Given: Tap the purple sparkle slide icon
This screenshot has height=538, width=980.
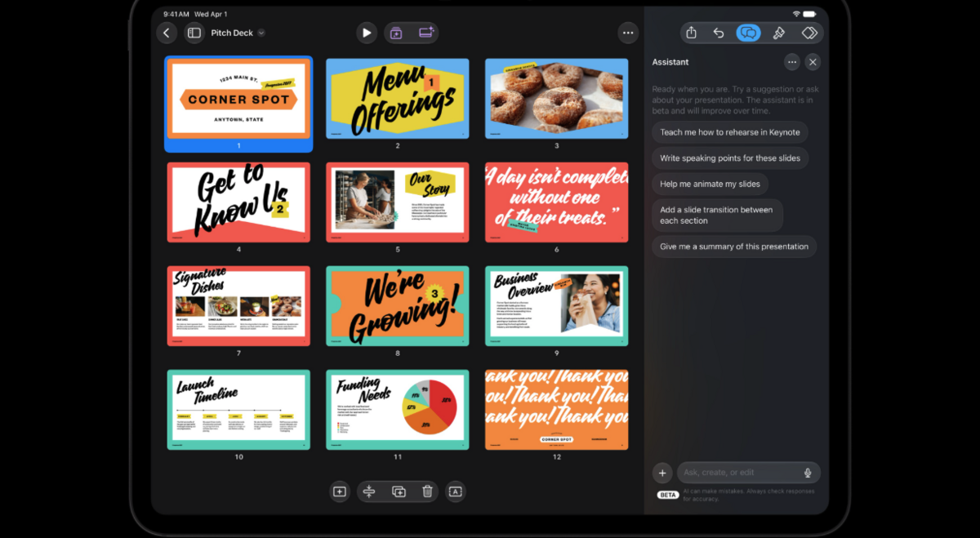Looking at the screenshot, I should pos(426,33).
